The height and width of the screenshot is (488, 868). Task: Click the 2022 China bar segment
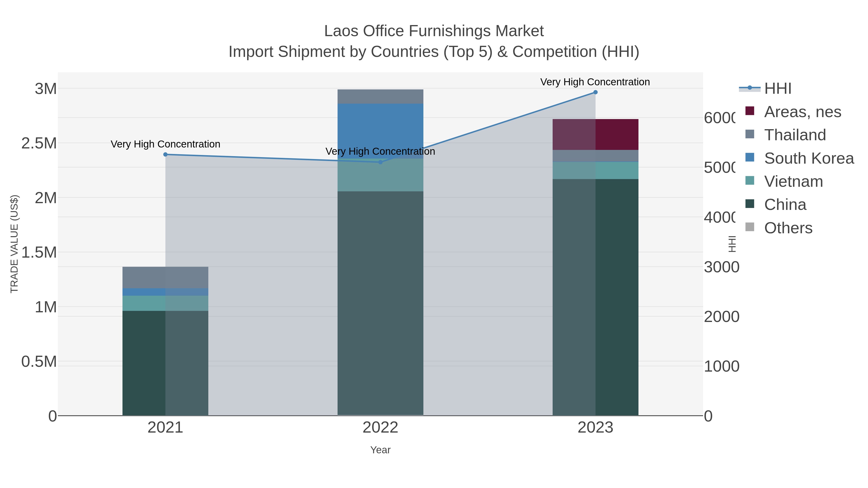(x=380, y=303)
